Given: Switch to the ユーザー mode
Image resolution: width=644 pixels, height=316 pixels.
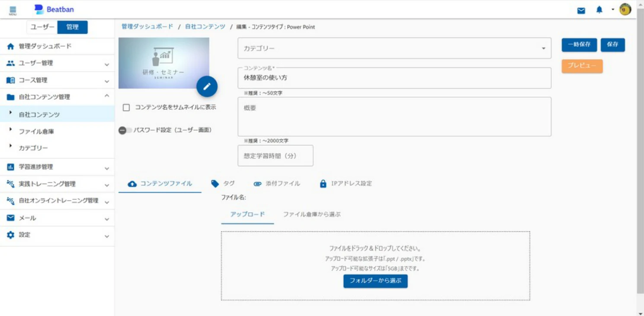Looking at the screenshot, I should click(42, 27).
